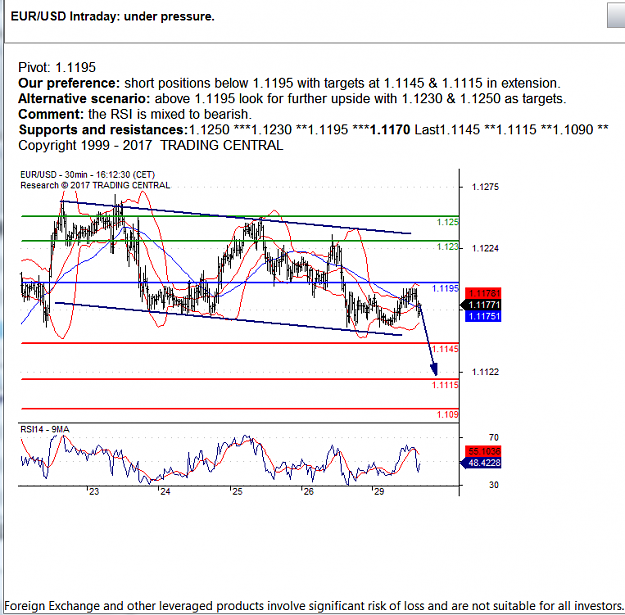
Task: Click the 1.1122 axis value
Action: click(485, 372)
